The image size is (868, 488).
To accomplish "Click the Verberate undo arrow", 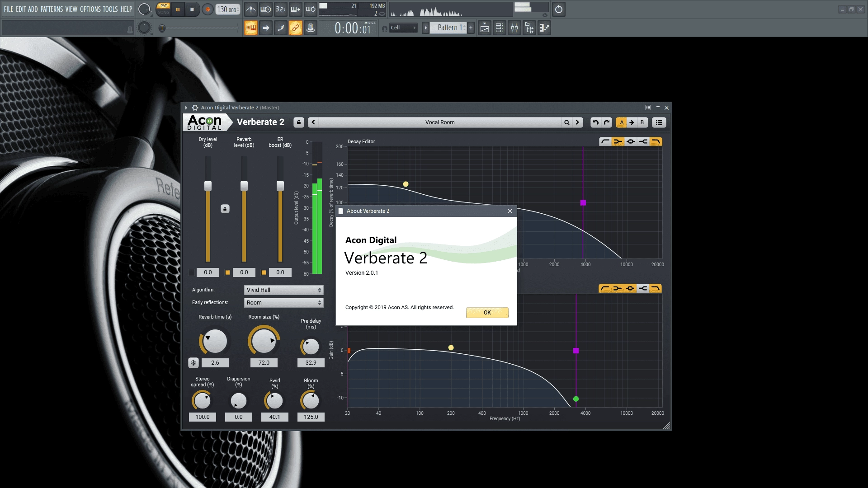I will pyautogui.click(x=596, y=122).
